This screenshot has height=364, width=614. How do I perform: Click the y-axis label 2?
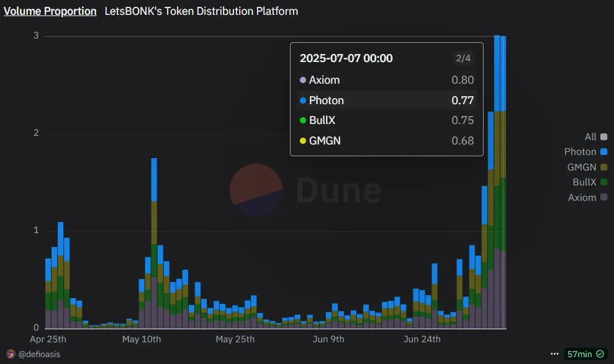tap(36, 133)
